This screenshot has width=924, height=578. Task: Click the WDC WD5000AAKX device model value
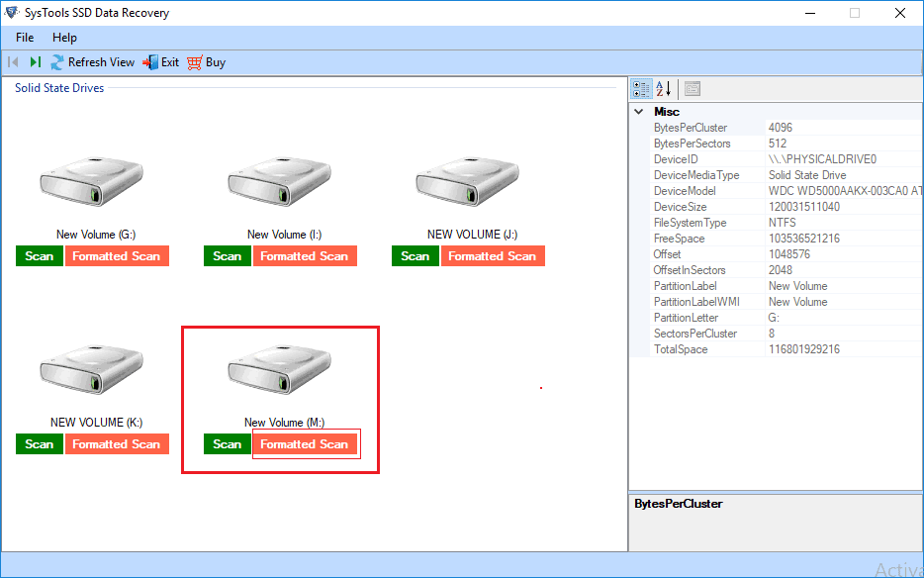(845, 191)
